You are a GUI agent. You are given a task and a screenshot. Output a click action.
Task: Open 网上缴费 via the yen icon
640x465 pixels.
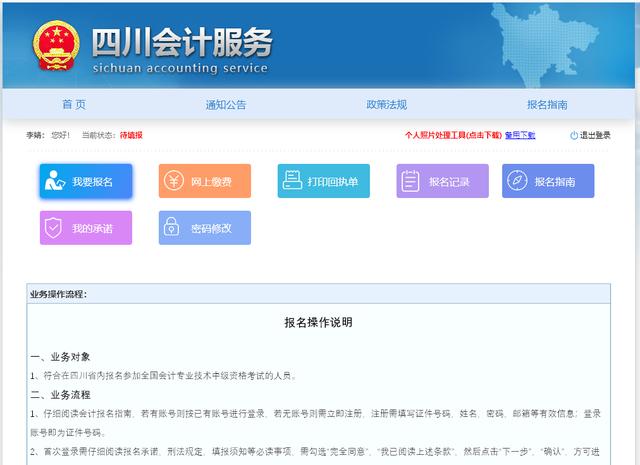coord(174,182)
